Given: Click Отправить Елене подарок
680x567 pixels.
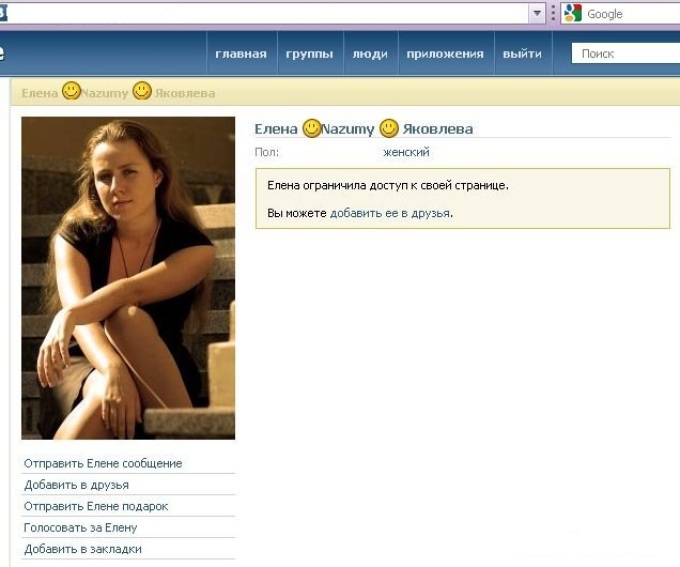Looking at the screenshot, I should pyautogui.click(x=96, y=506).
